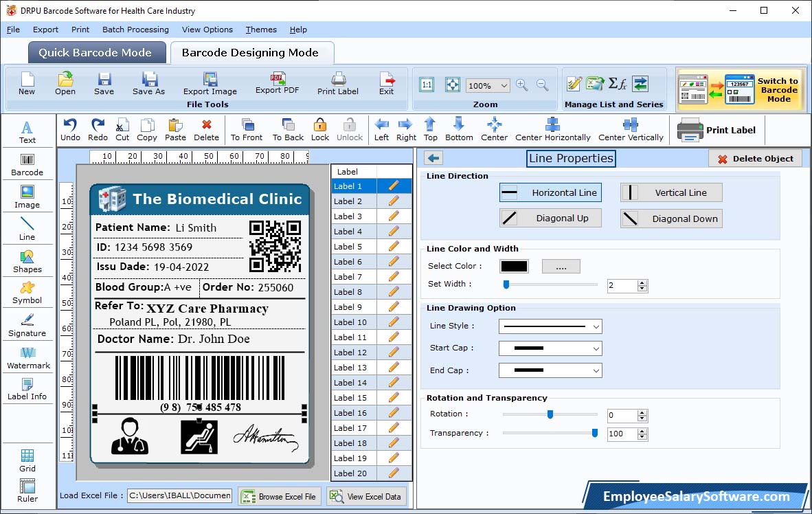Click the large Print Label button
The width and height of the screenshot is (812, 514).
(x=717, y=130)
